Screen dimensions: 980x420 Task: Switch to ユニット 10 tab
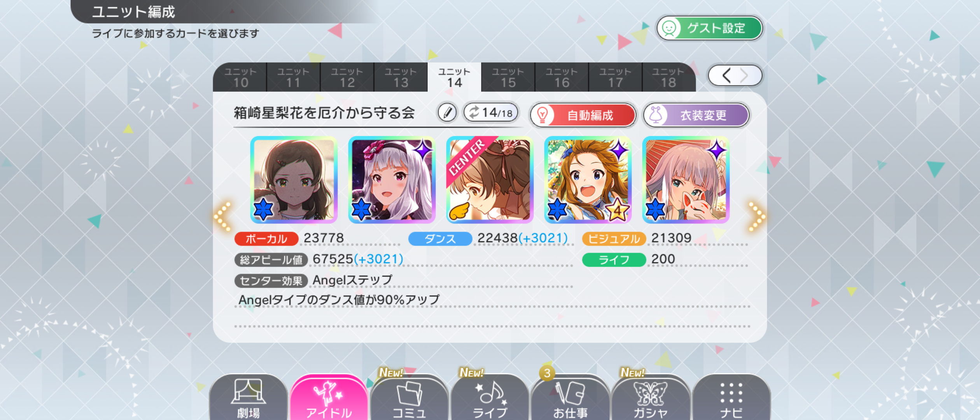[240, 77]
